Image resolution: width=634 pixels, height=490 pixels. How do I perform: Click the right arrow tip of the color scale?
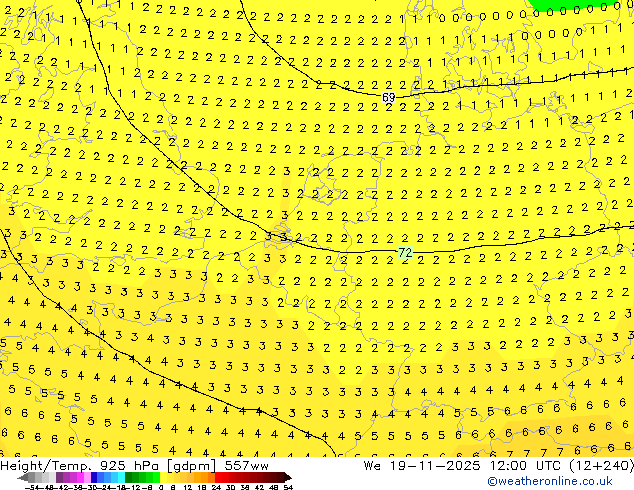point(290,478)
